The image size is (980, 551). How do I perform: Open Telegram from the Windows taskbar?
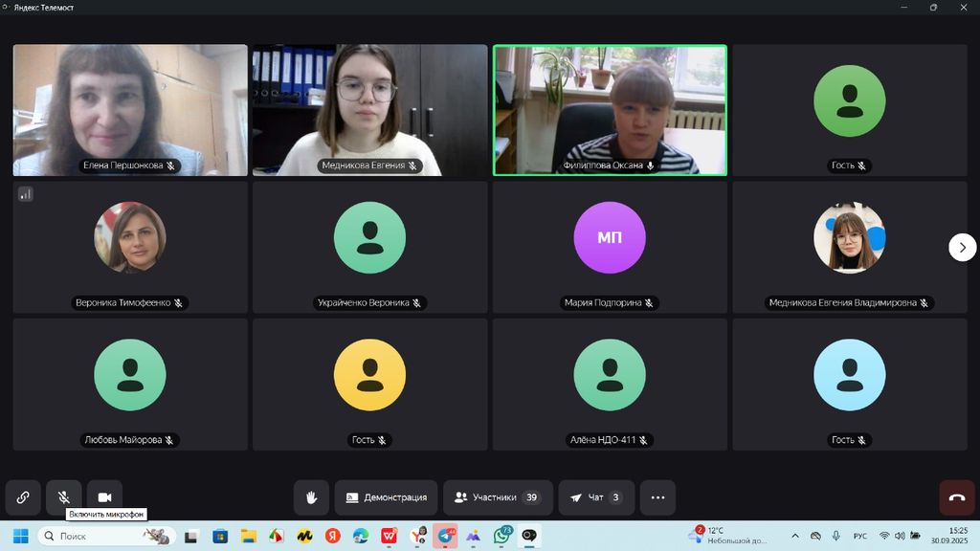click(x=445, y=536)
